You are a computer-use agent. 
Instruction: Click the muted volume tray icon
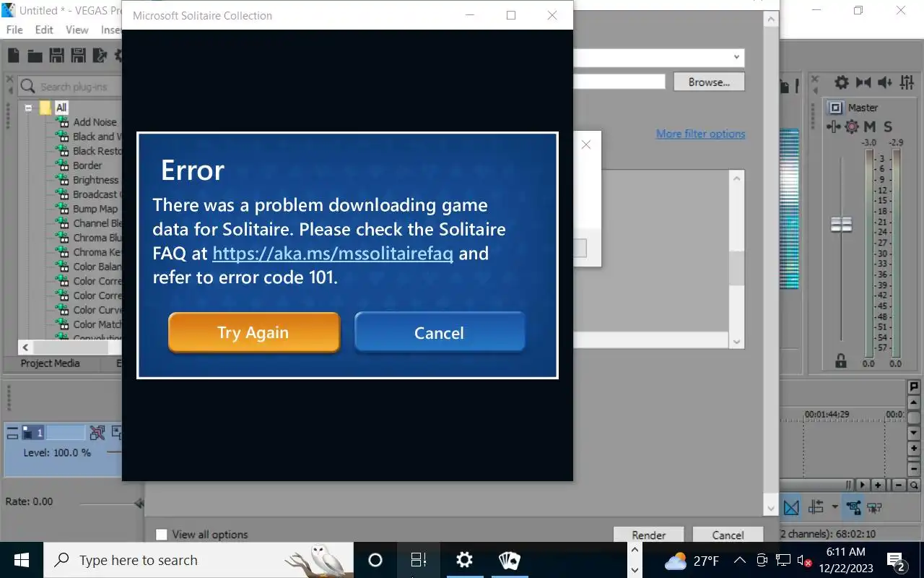(806, 561)
